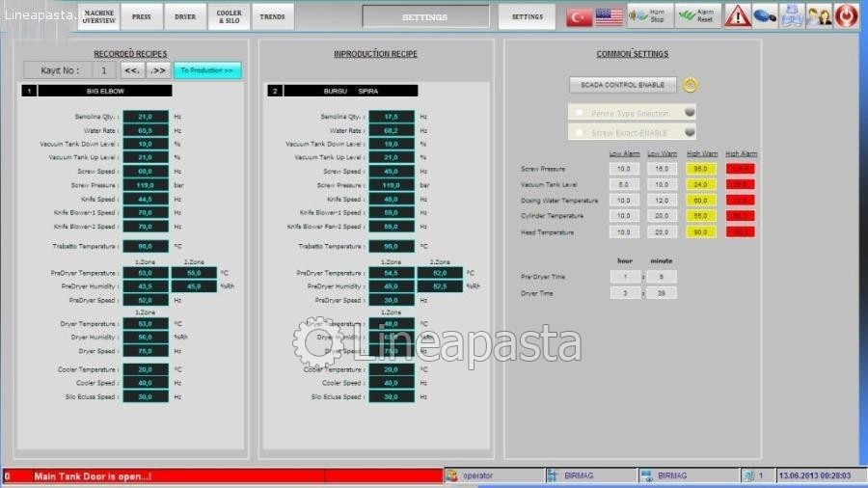
Task: Click the To Production >> button
Action: pos(207,70)
